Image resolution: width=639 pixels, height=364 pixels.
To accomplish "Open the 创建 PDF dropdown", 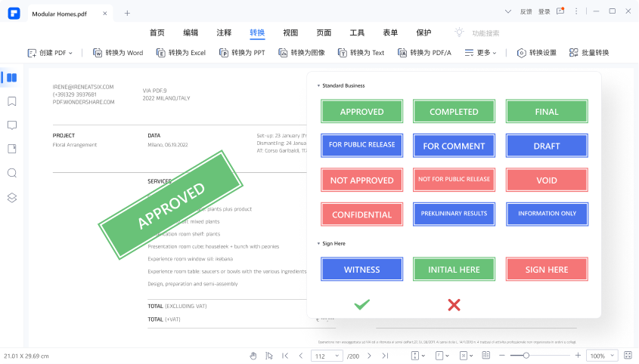I will [50, 53].
